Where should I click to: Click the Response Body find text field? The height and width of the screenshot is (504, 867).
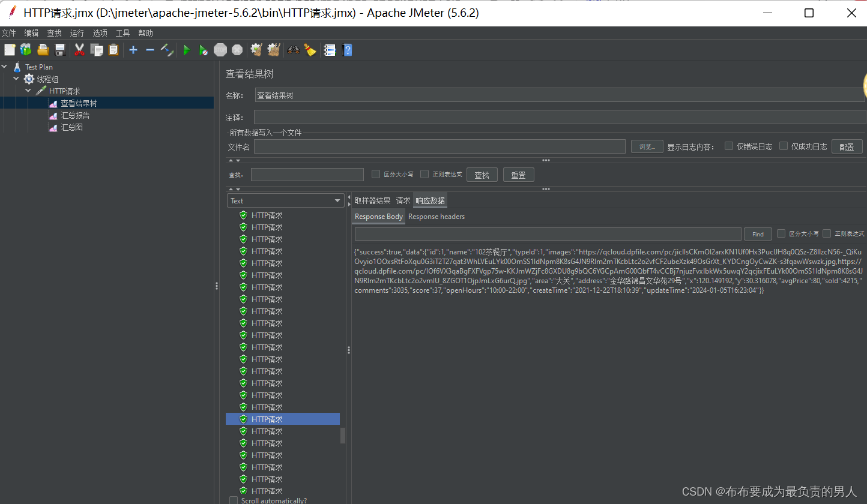[548, 234]
